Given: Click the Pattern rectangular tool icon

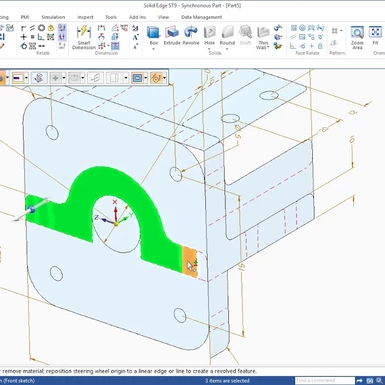Looking at the screenshot, I should click(334, 31).
